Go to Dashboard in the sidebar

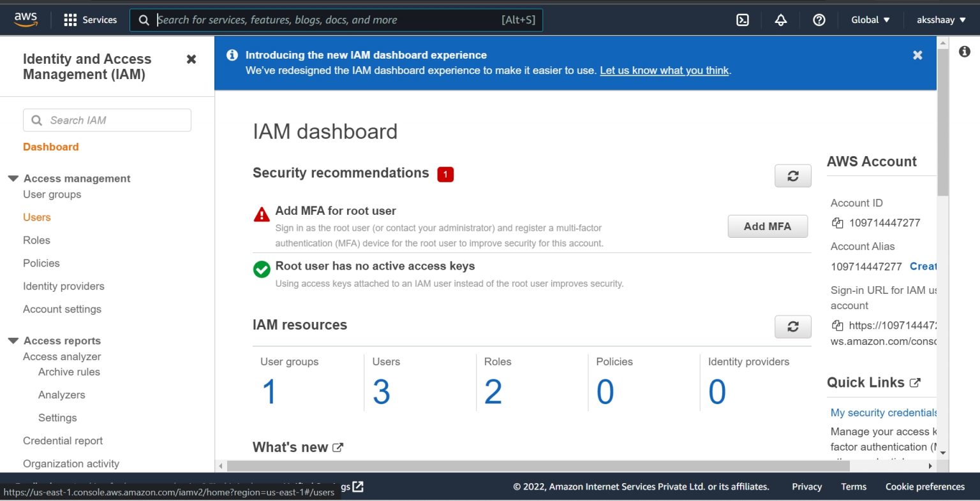click(51, 147)
